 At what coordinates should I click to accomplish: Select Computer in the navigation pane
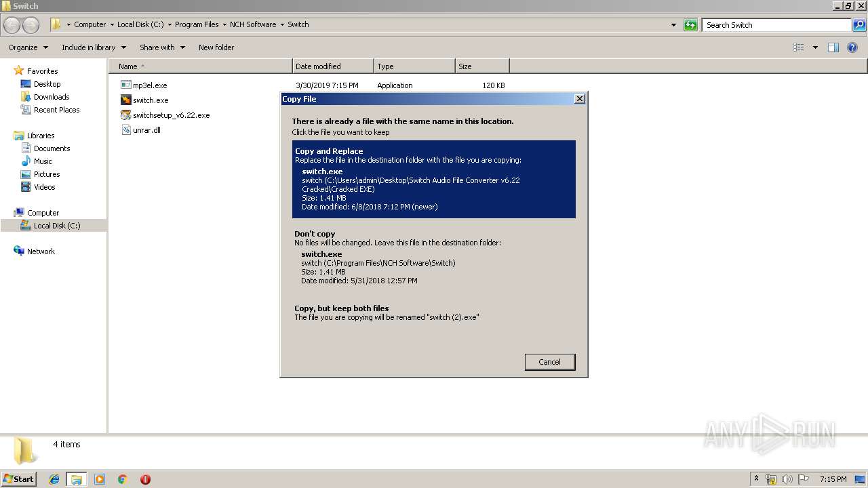tap(43, 213)
